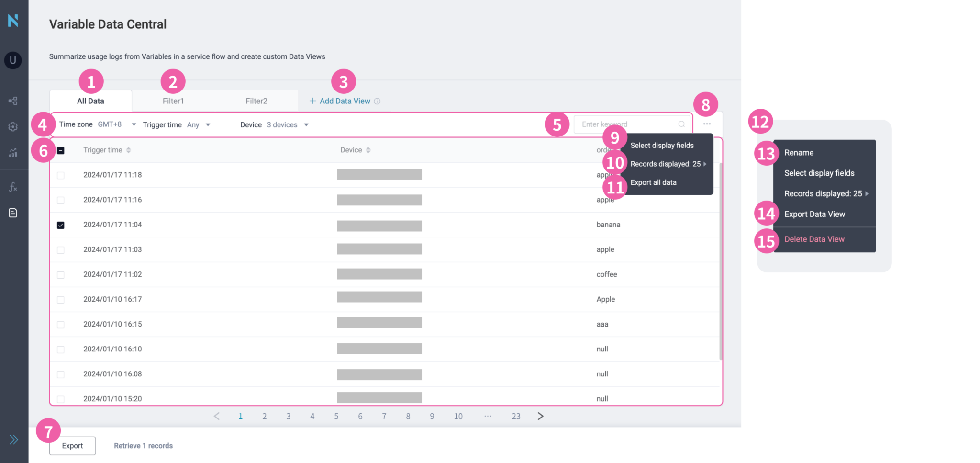This screenshot has width=980, height=463.
Task: Open the document logs icon in the sidebar
Action: click(13, 213)
